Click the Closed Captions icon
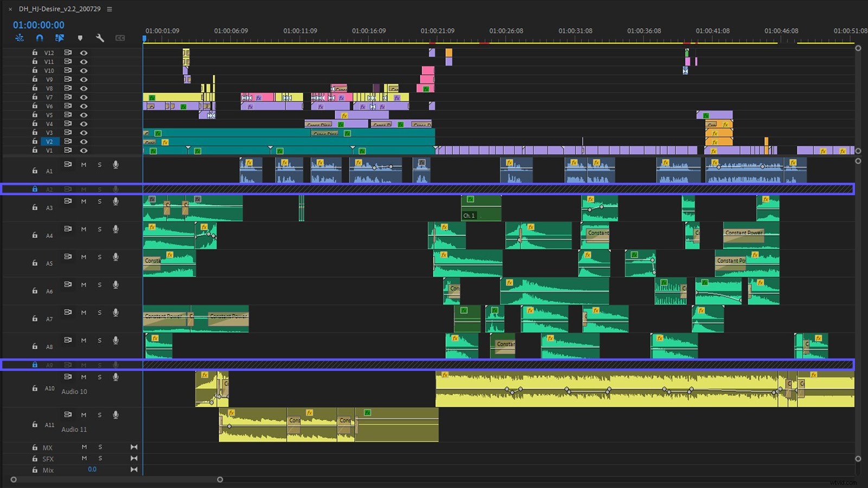868x488 pixels. coord(120,38)
